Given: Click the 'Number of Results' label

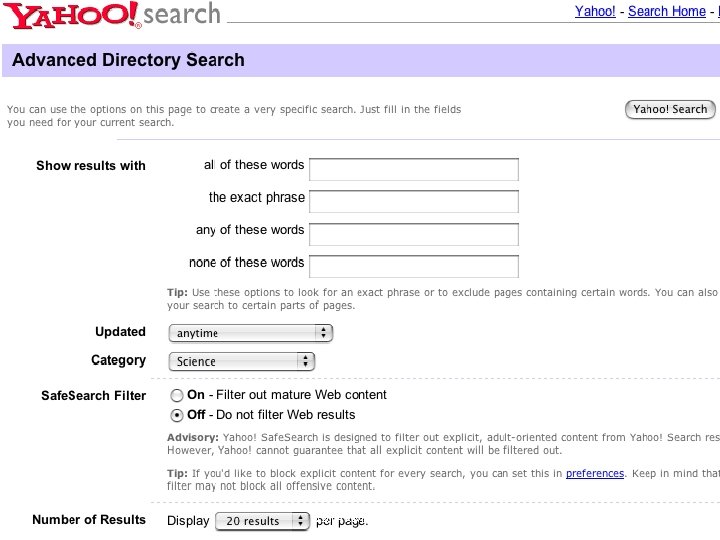Looking at the screenshot, I should (89, 519).
